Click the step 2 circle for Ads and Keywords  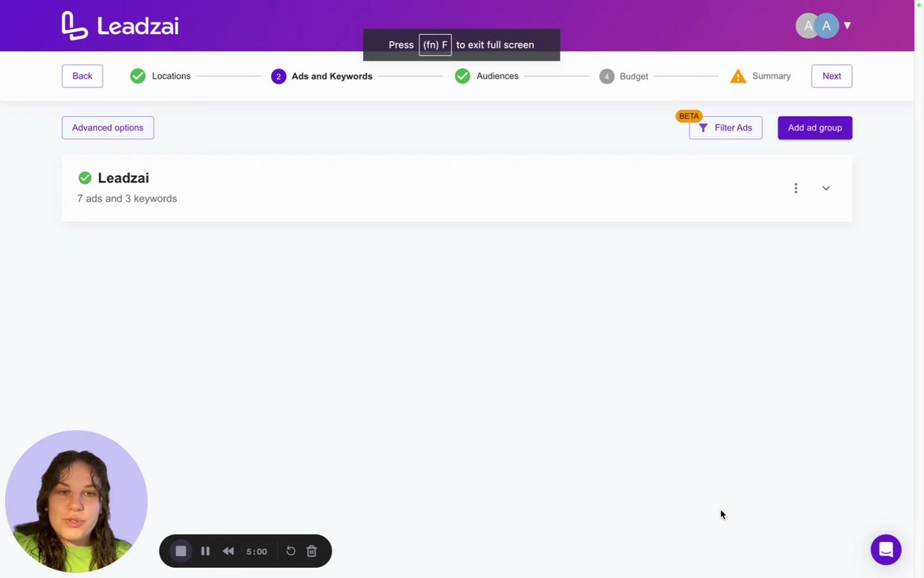279,77
